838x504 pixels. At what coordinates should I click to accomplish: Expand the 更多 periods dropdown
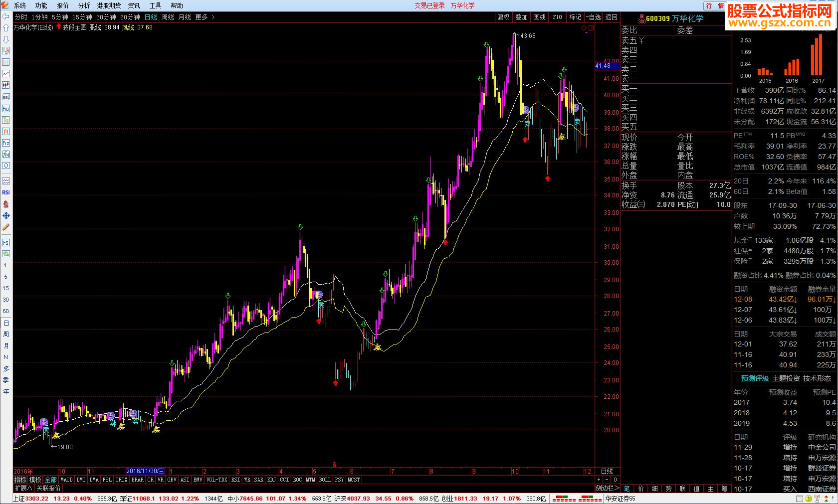pos(205,17)
